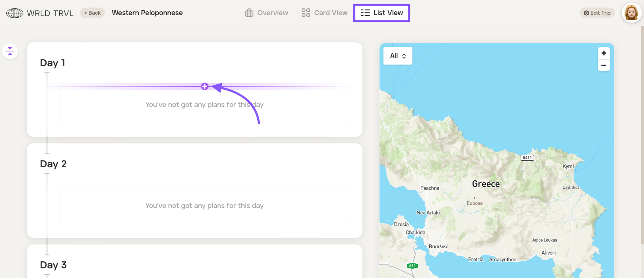
Task: Click the Western Peloponnese trip title
Action: click(x=147, y=13)
